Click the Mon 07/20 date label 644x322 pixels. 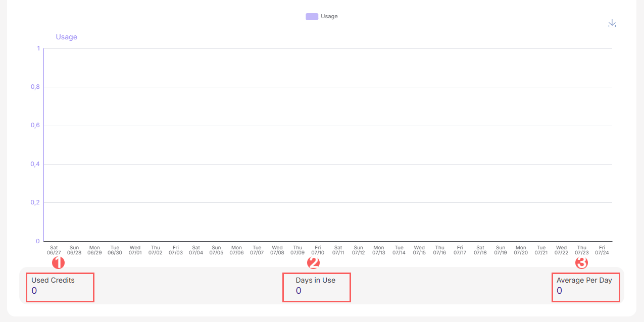tap(521, 250)
